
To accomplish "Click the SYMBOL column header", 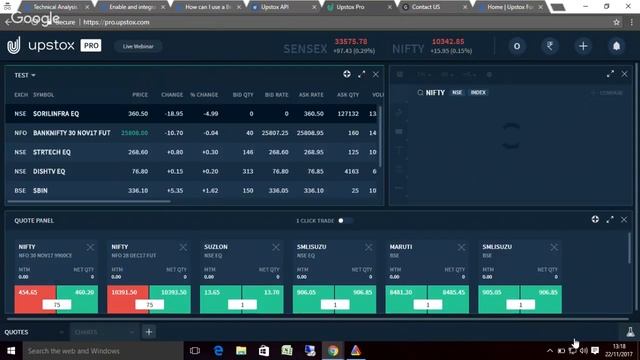I will 44,95.
